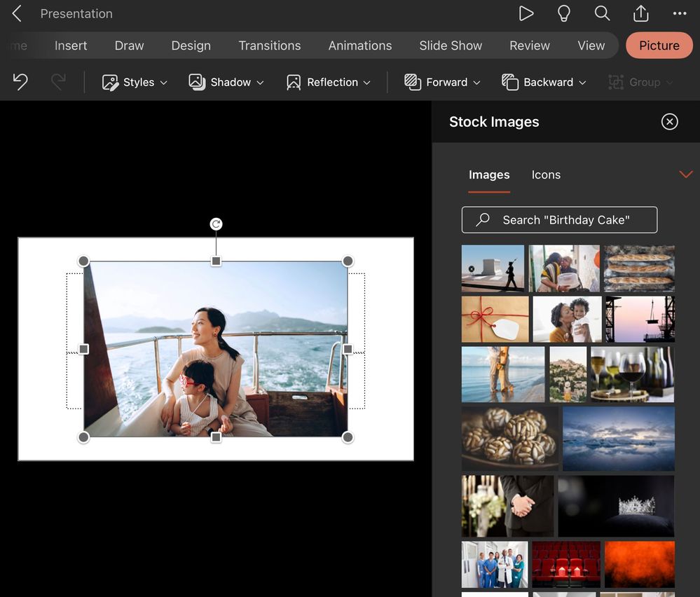Select the soldier silhouette stock image
The image size is (700, 597).
coord(493,268)
